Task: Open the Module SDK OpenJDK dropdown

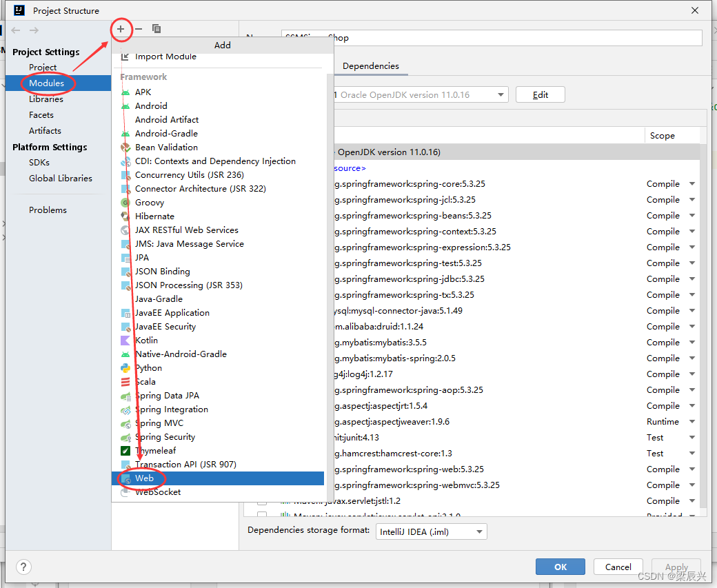Action: (501, 95)
